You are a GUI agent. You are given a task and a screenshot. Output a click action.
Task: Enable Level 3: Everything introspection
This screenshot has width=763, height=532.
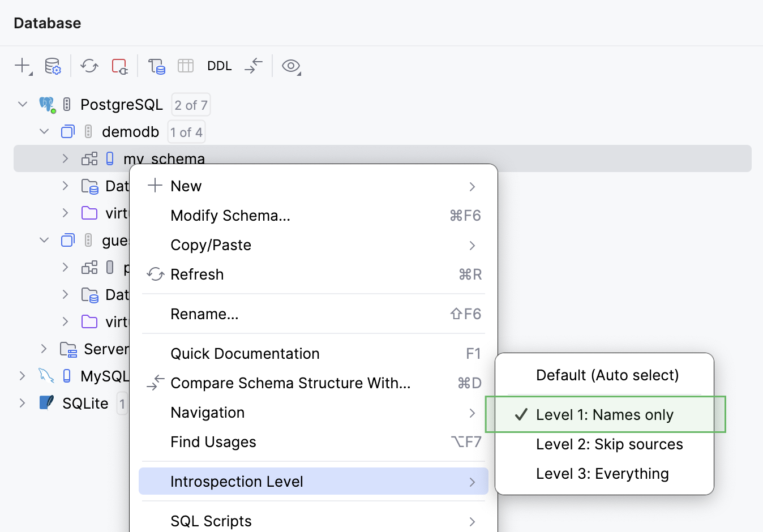click(x=602, y=474)
